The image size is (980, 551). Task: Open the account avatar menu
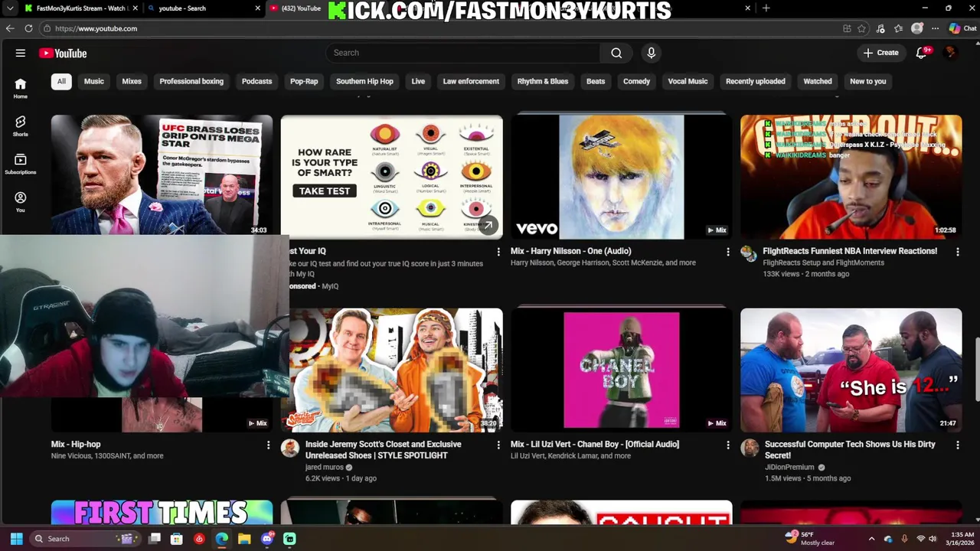950,53
